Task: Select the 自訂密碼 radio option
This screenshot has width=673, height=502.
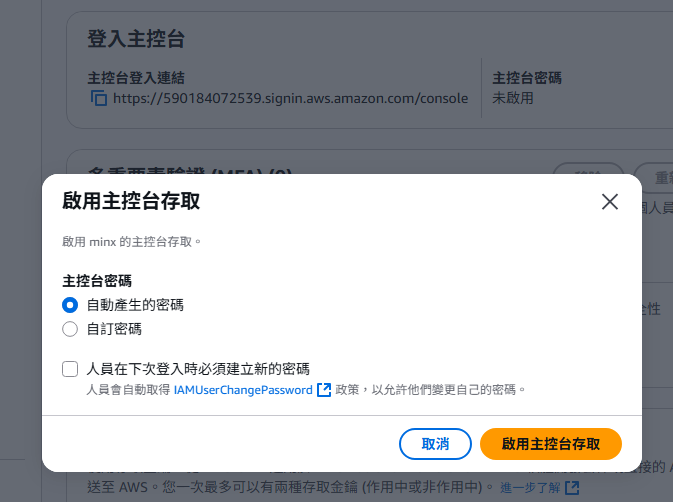Action: pos(70,329)
